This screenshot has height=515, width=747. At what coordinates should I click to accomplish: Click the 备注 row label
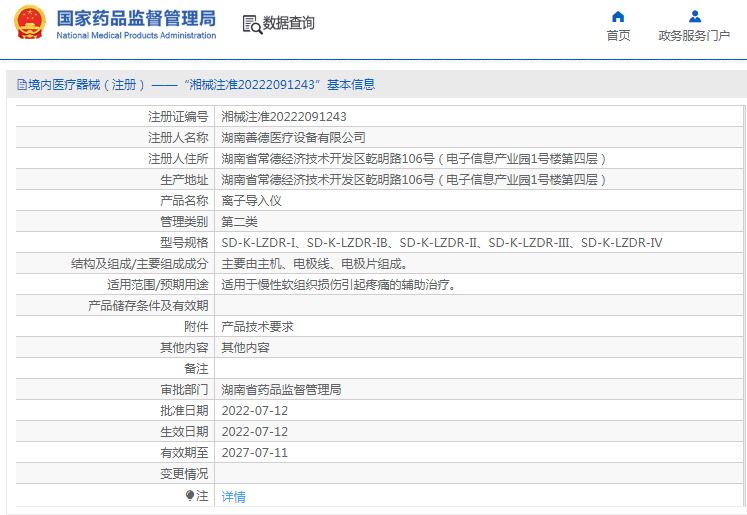pyautogui.click(x=196, y=369)
